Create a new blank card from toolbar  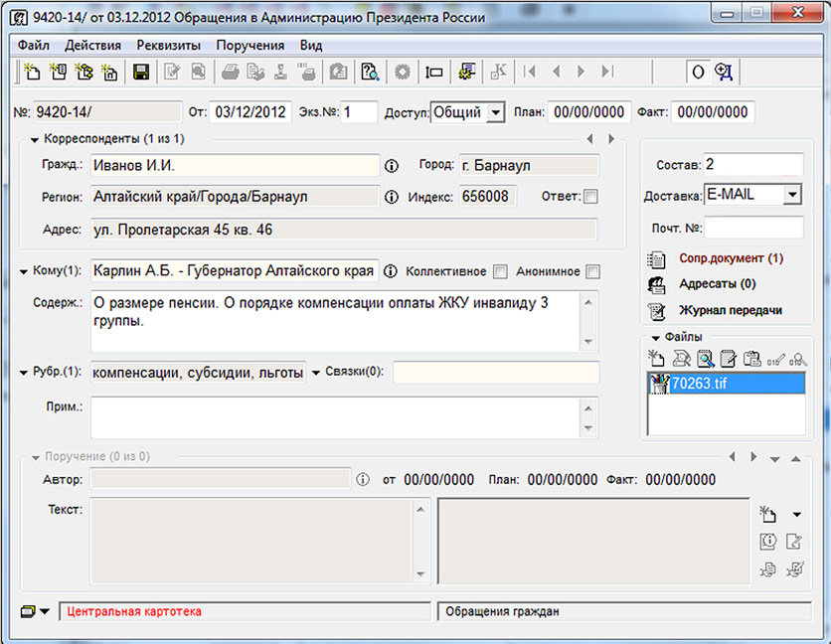32,72
